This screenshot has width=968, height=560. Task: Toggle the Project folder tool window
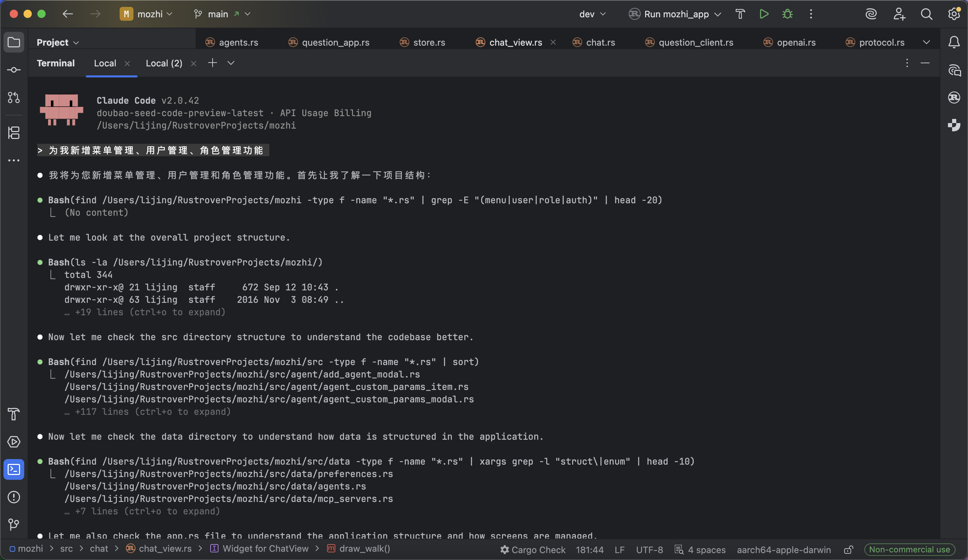(14, 42)
